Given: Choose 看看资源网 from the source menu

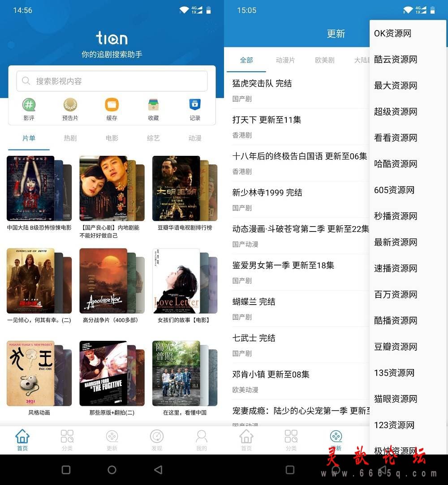Looking at the screenshot, I should click(408, 137).
